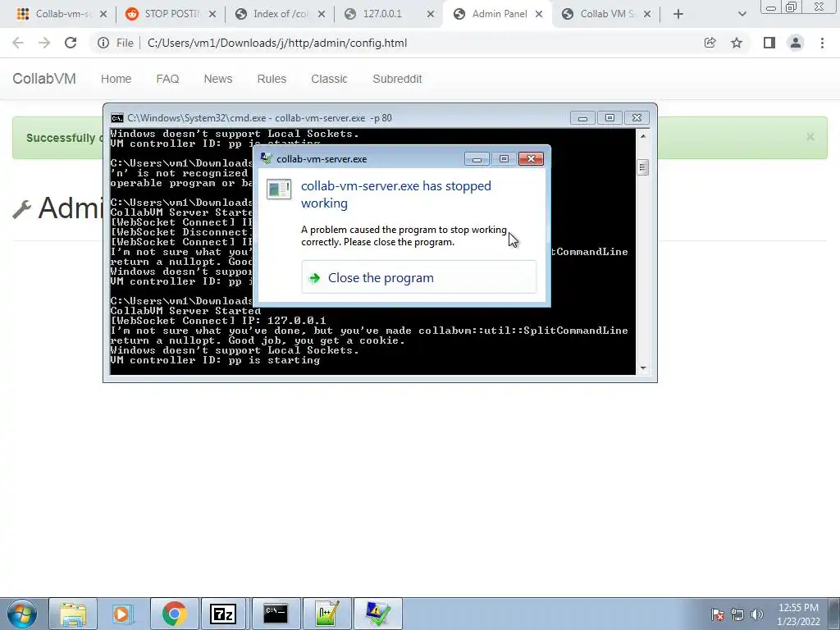Click the cmd window scrollbar thumb

click(x=643, y=167)
